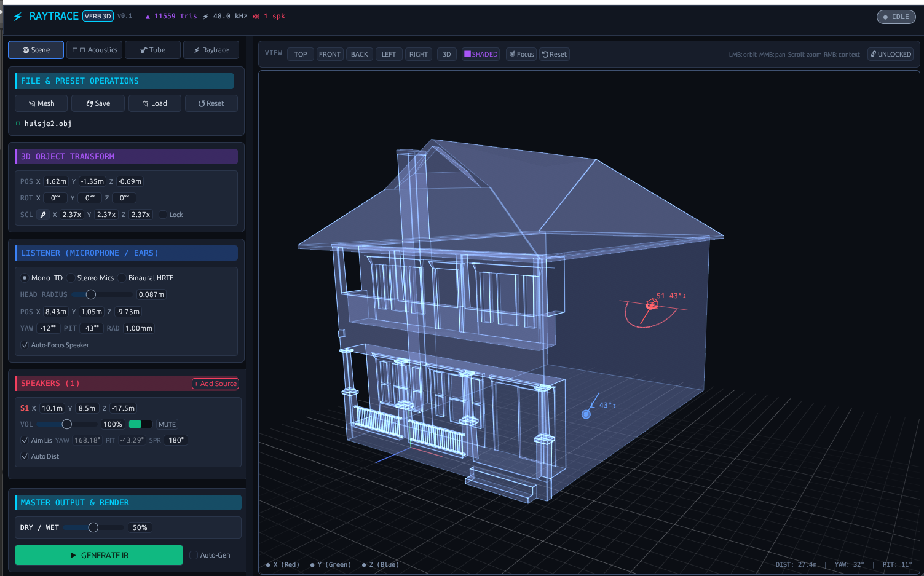Open the Scene tab
Viewport: 924px width, 576px height.
point(36,50)
